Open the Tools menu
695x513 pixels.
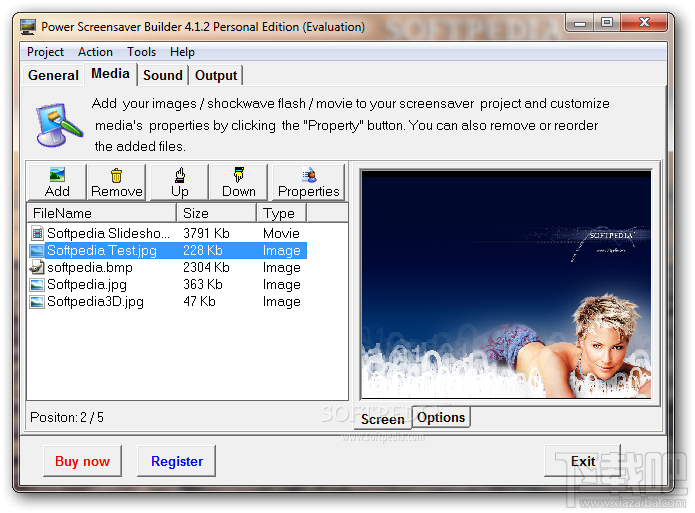141,52
